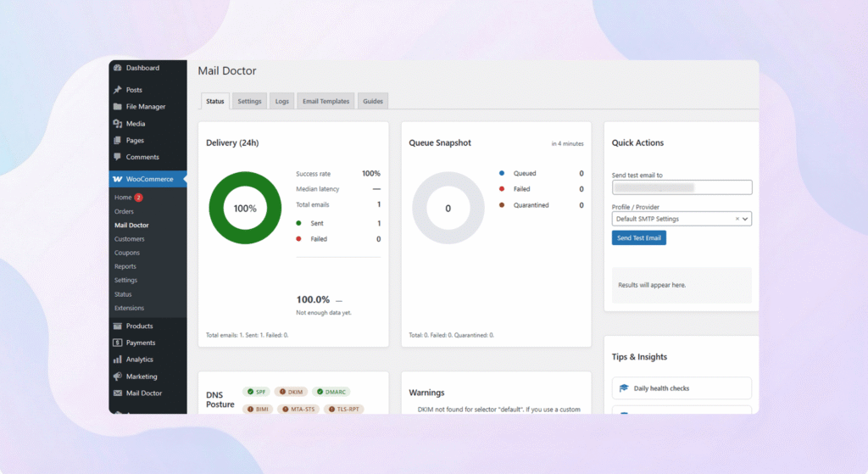
Task: Click the WooCommerce logo icon
Action: click(117, 179)
